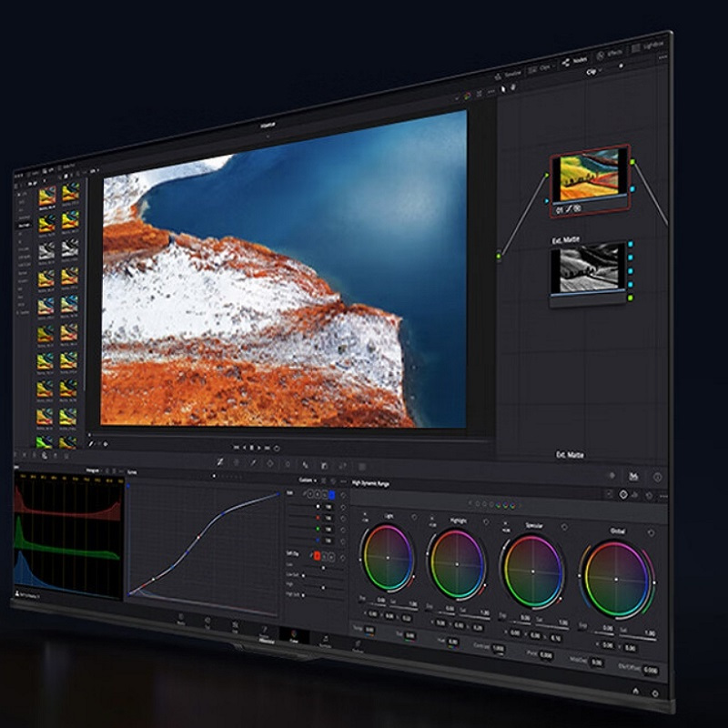
Task: Switch to the Cut page tab
Action: (207, 622)
